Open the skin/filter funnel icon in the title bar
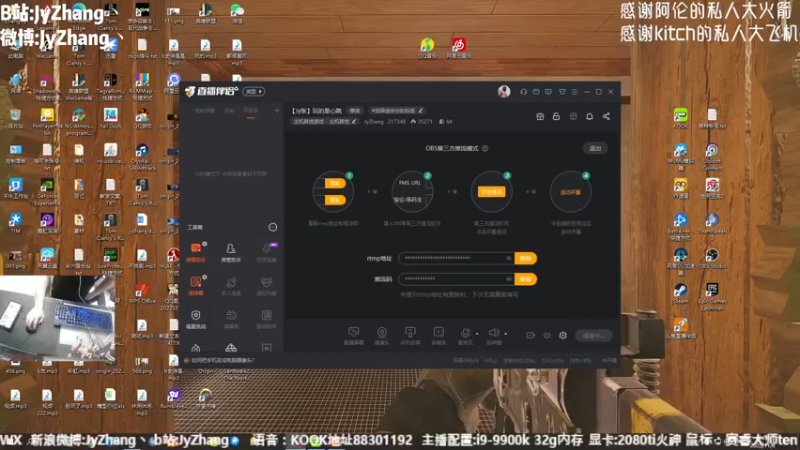Screen dimensions: 800x450 point(562,92)
